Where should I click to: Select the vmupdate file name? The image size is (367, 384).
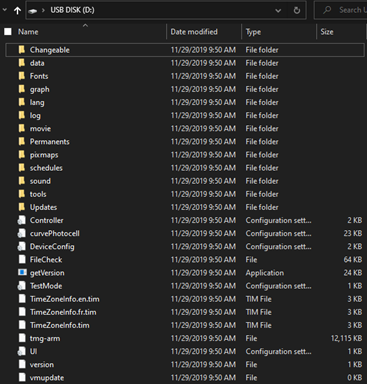click(x=47, y=378)
